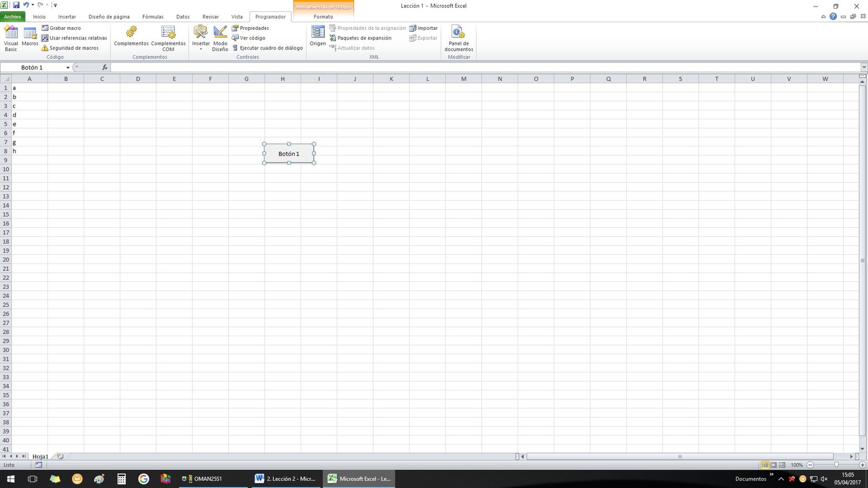
Task: Go to first sheet navigation arrow
Action: pyautogui.click(x=4, y=457)
